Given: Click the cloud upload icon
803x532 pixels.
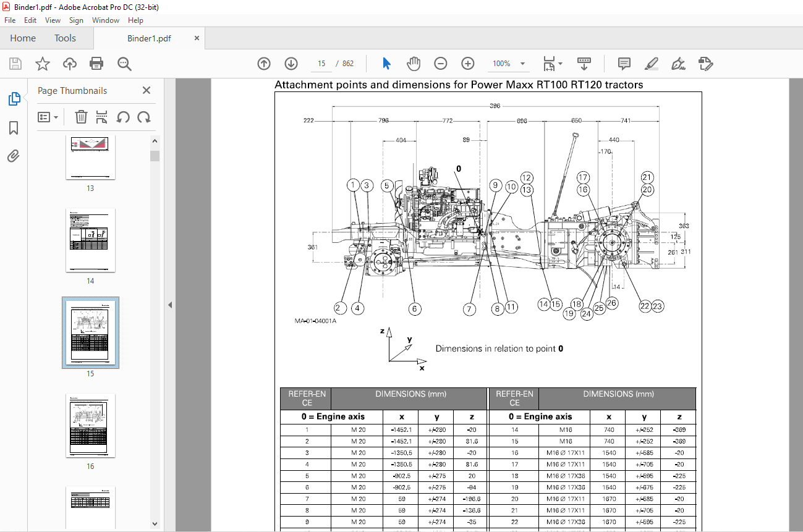Looking at the screenshot, I should 70,64.
